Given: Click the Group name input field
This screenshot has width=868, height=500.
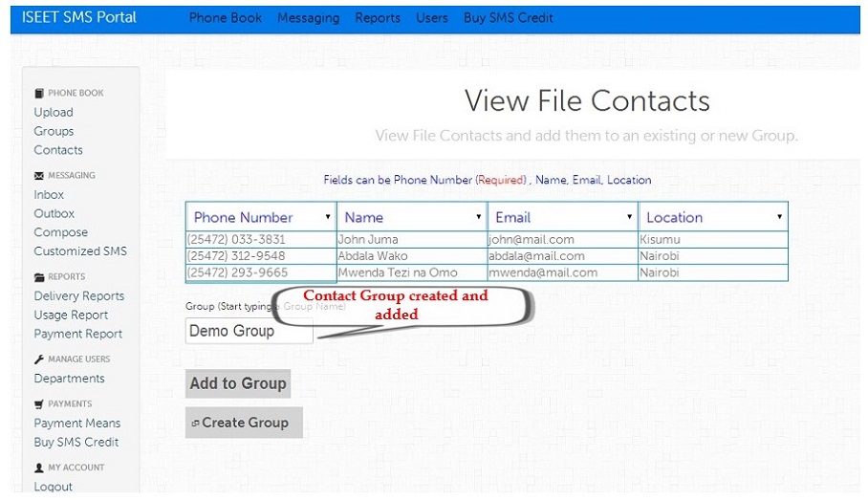Looking at the screenshot, I should pos(250,332).
